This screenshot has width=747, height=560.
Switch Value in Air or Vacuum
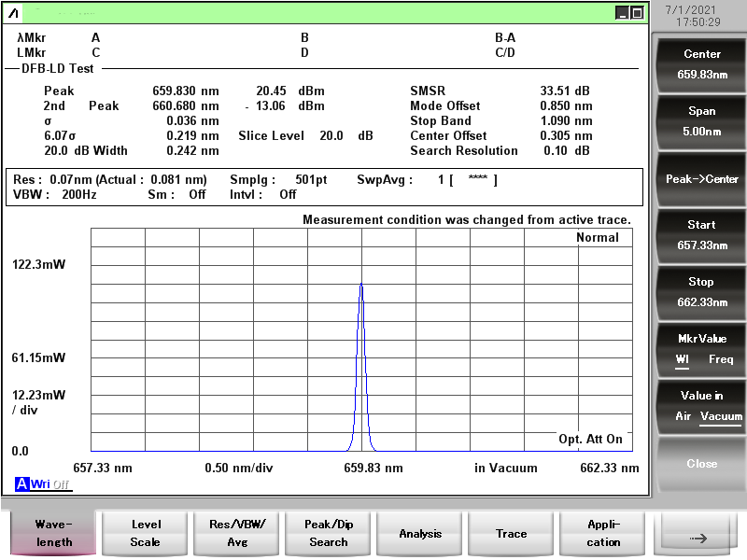pyautogui.click(x=702, y=406)
